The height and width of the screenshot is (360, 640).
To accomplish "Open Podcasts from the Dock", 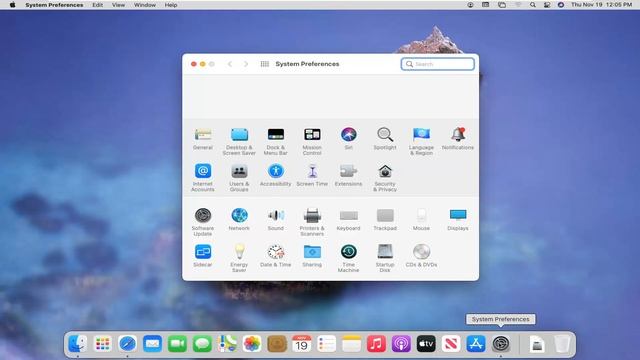I will point(401,344).
